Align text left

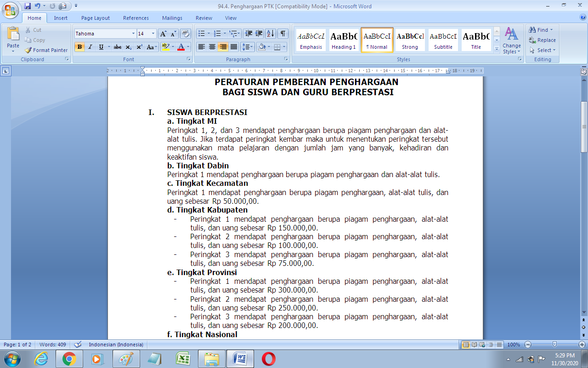pyautogui.click(x=201, y=47)
